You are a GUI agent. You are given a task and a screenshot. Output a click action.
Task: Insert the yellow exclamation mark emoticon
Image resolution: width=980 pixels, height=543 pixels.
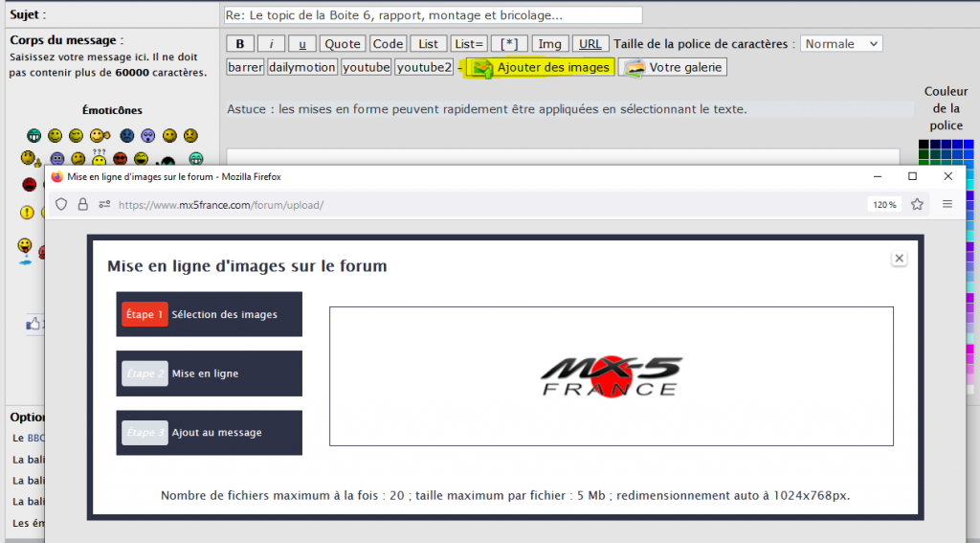(27, 212)
